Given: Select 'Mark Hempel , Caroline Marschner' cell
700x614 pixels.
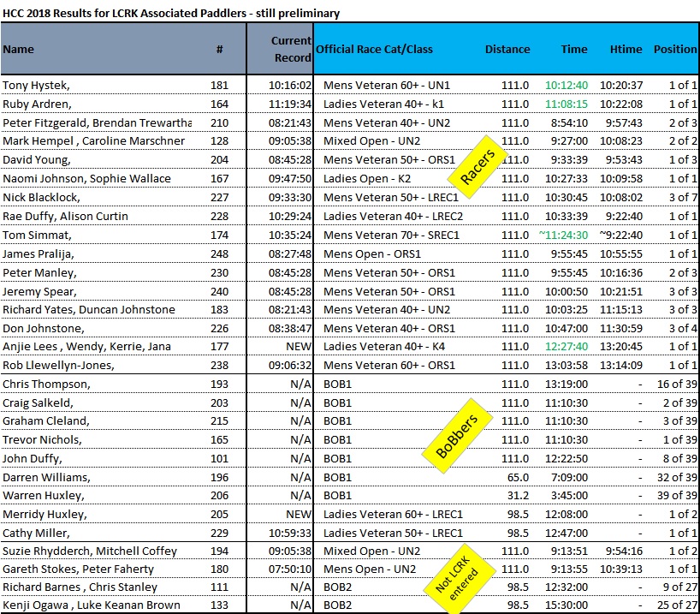Looking at the screenshot, I should [x=94, y=140].
